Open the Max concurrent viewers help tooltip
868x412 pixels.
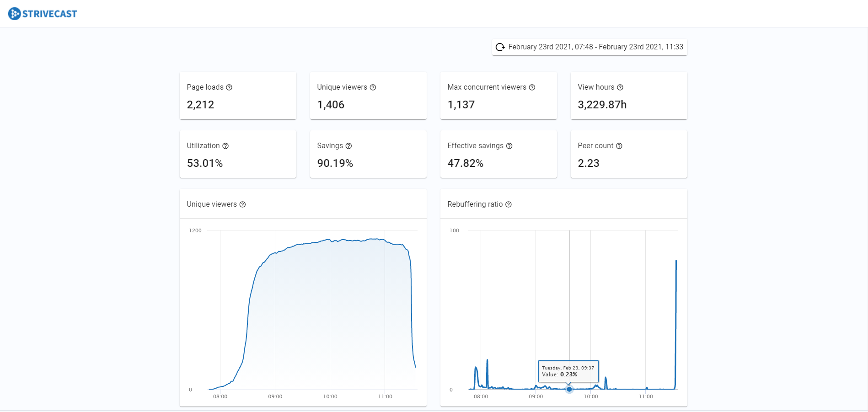tap(532, 87)
